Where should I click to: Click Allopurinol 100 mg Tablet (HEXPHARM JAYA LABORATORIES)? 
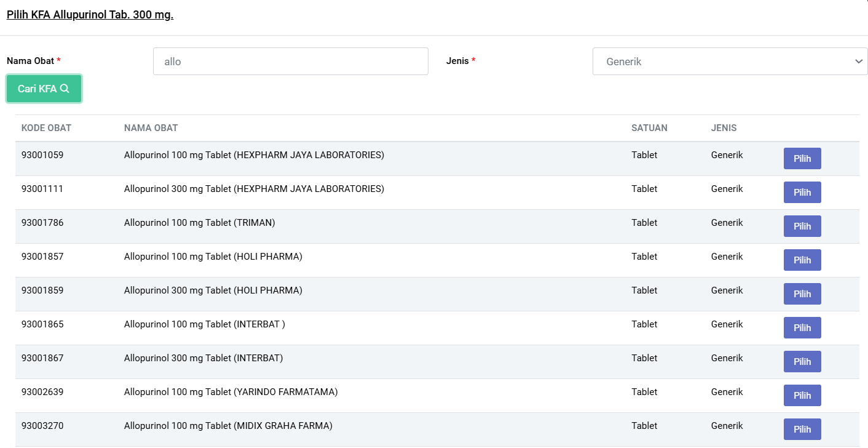tap(254, 155)
